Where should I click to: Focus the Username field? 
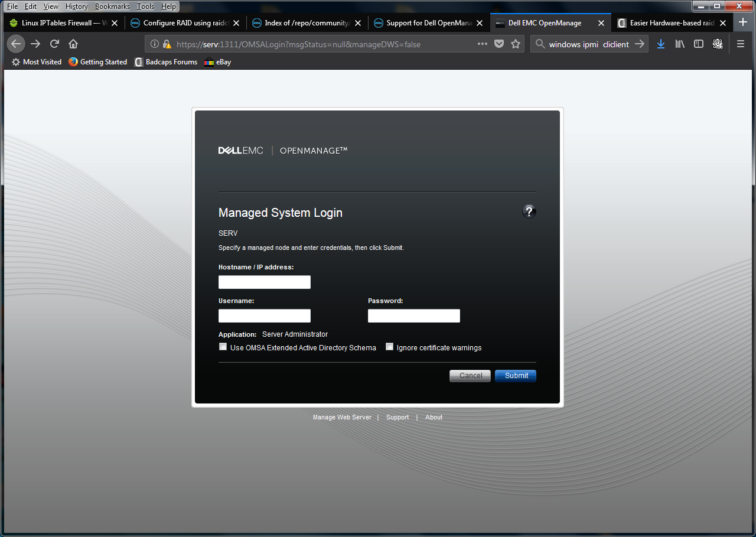(x=265, y=316)
